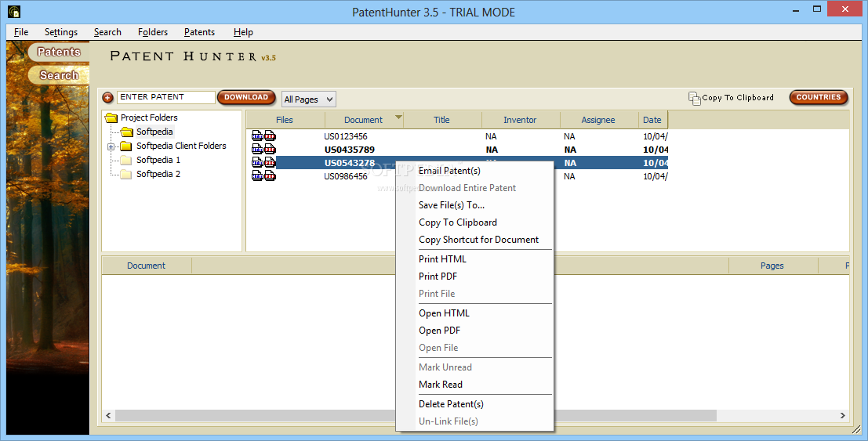Open the Folders menu in menu bar

pyautogui.click(x=153, y=32)
